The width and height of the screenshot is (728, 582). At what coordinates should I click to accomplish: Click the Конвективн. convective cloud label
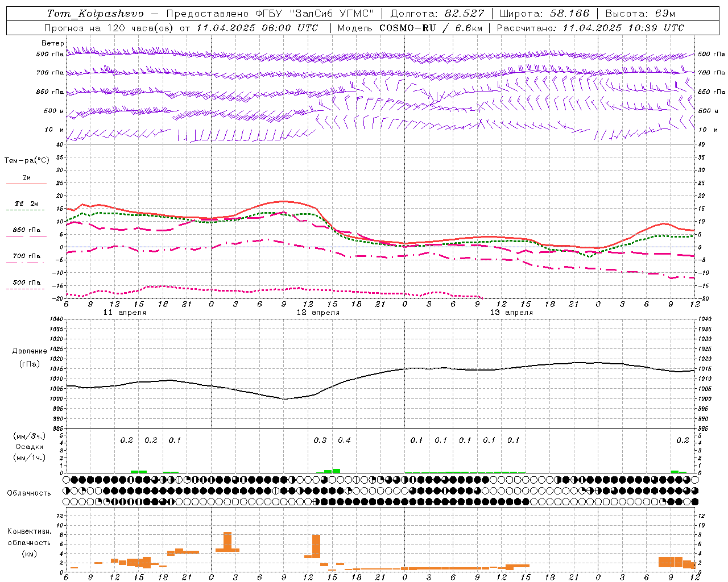(29, 531)
